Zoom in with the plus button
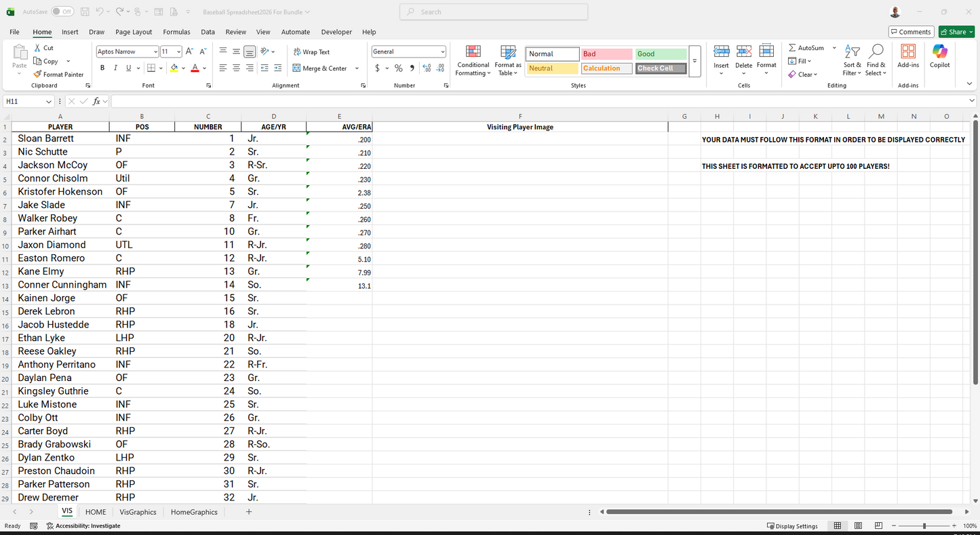Viewport: 980px width, 535px height. [955, 526]
